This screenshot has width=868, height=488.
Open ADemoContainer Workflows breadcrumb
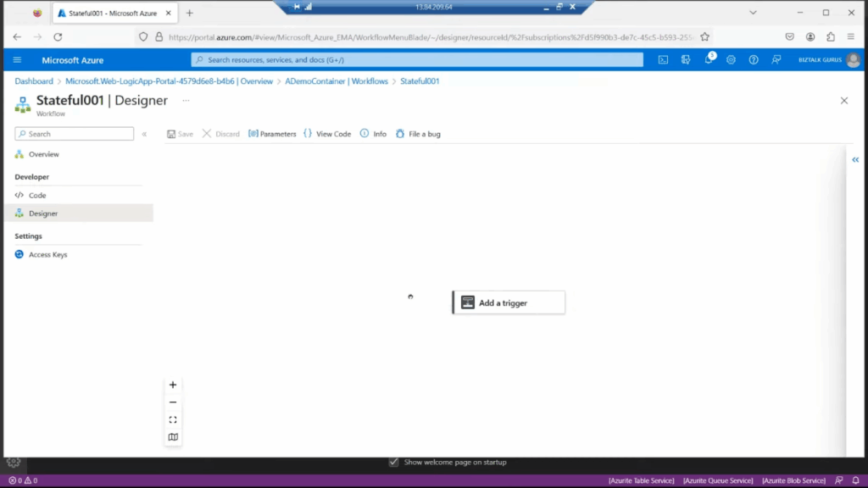pyautogui.click(x=337, y=80)
